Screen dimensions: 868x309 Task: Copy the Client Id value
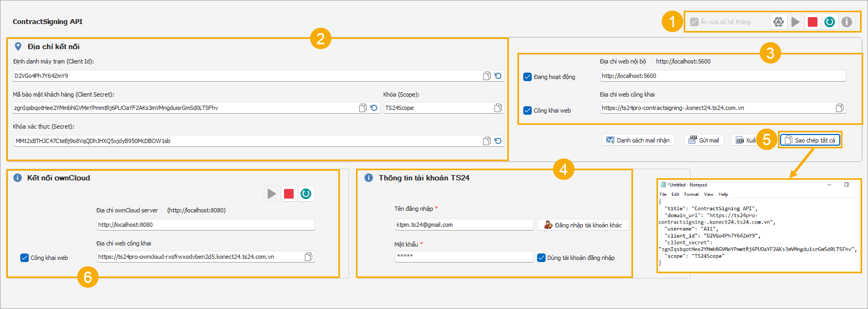(486, 76)
